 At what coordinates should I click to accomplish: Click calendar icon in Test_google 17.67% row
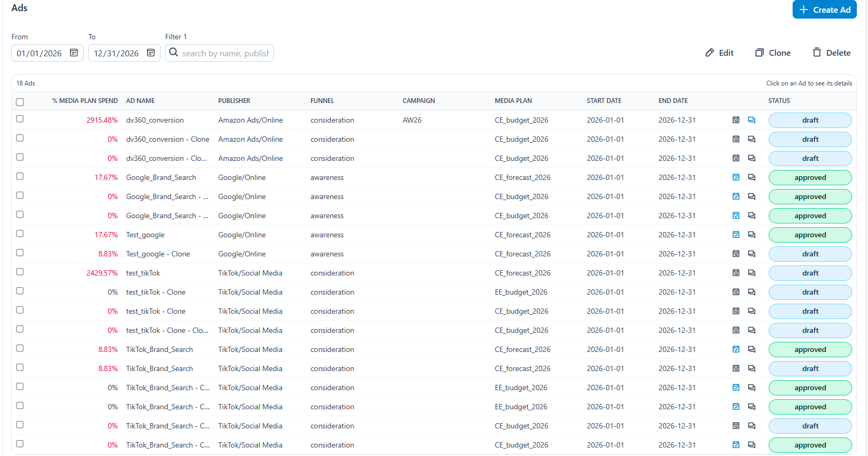pos(736,235)
